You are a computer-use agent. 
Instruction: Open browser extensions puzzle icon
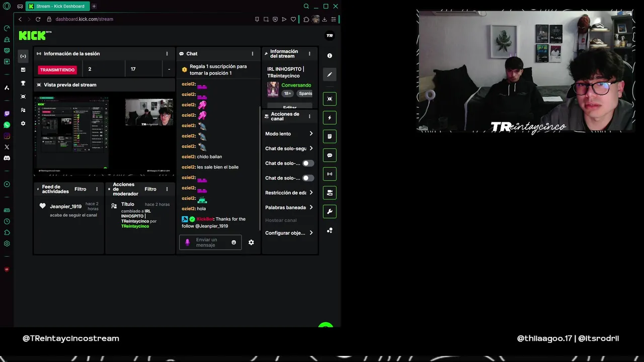pyautogui.click(x=306, y=19)
